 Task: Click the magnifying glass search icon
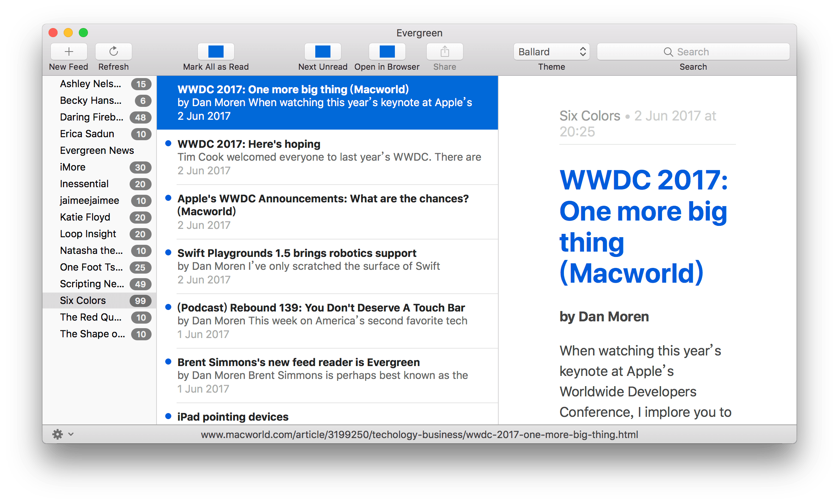[x=668, y=52]
